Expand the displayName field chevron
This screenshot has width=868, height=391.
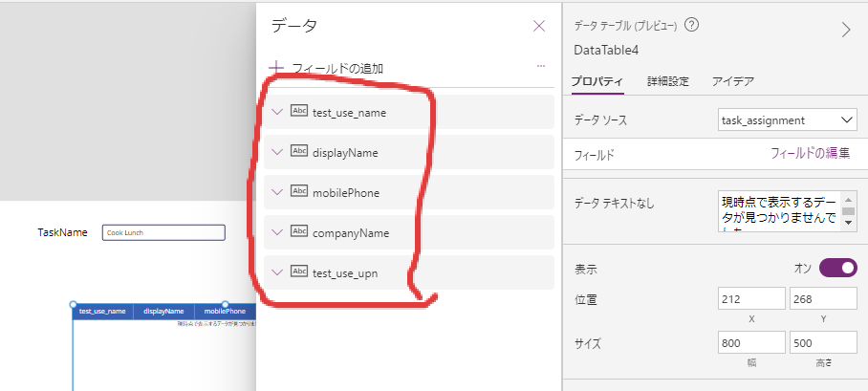tap(277, 152)
